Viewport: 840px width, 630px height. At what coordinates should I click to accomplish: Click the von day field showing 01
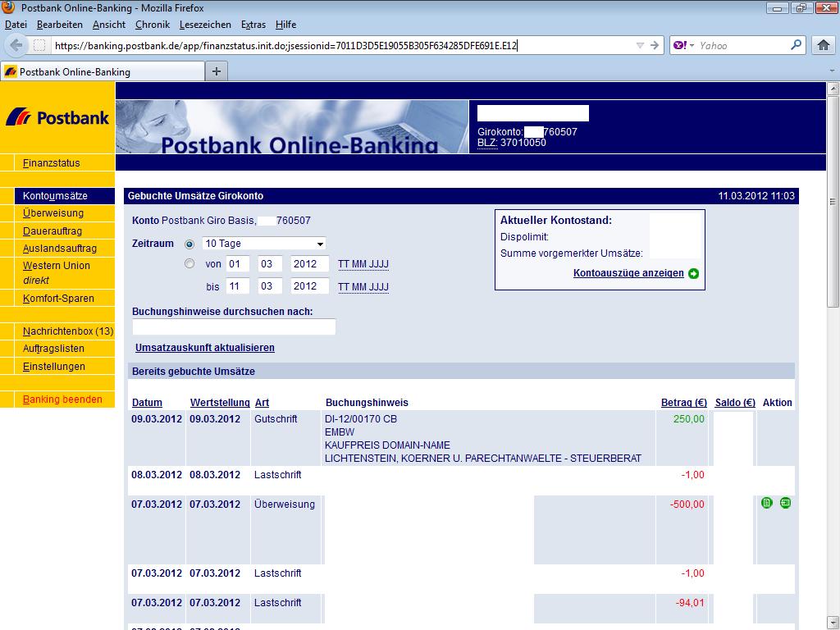[x=237, y=263]
